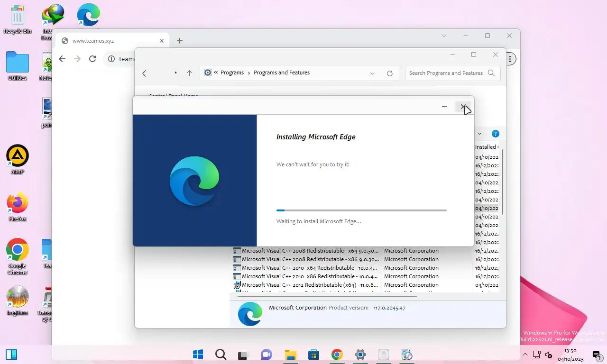Image resolution: width=607 pixels, height=364 pixels.
Task: Open Chrome's tab search chevron
Action: (444, 36)
